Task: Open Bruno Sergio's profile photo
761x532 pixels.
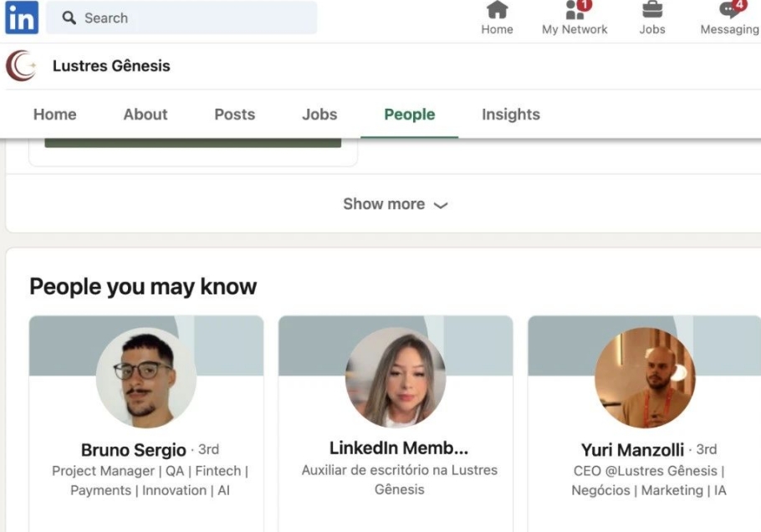Action: point(146,377)
